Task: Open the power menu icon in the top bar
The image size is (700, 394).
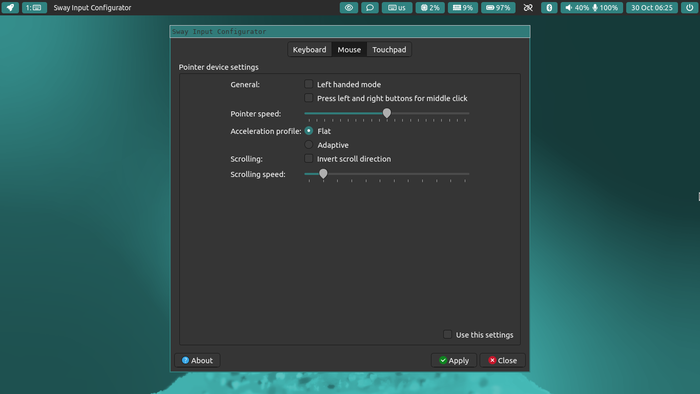Action: (690, 8)
